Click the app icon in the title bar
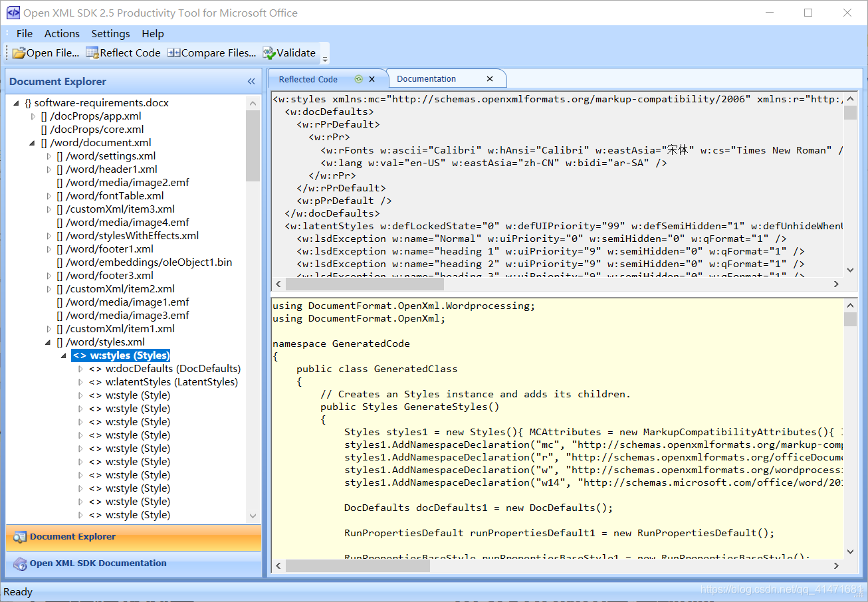The width and height of the screenshot is (868, 602). click(x=13, y=13)
